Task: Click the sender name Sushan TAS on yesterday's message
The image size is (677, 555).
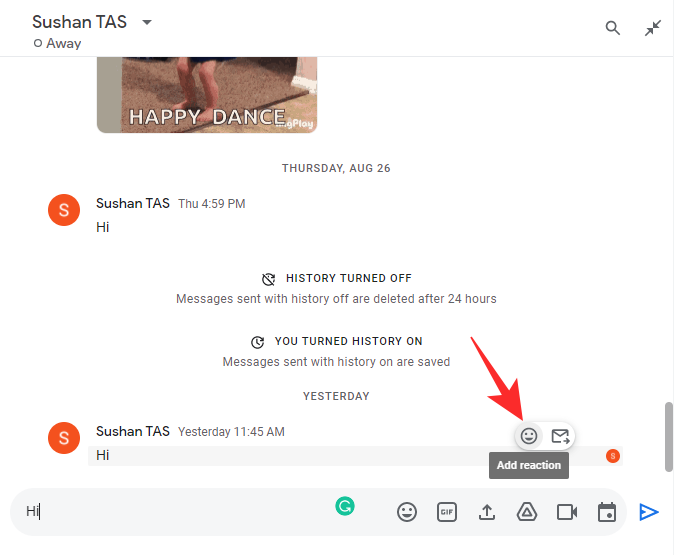Action: 133,431
